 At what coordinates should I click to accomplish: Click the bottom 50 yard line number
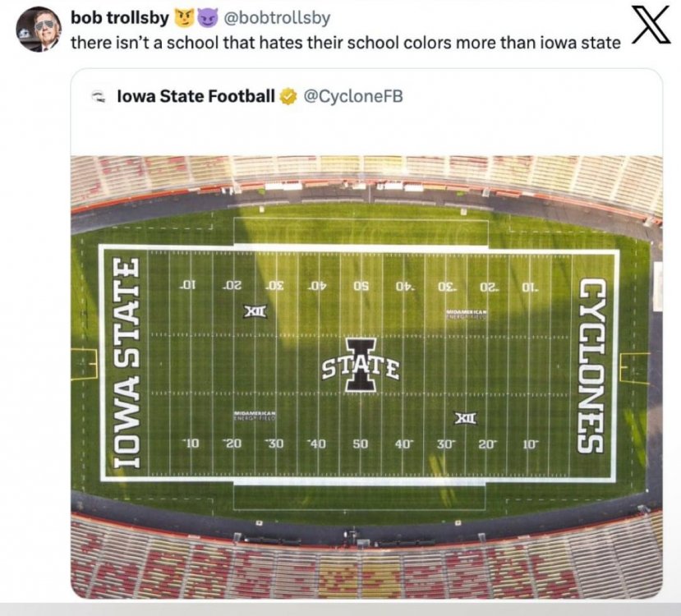(x=361, y=444)
